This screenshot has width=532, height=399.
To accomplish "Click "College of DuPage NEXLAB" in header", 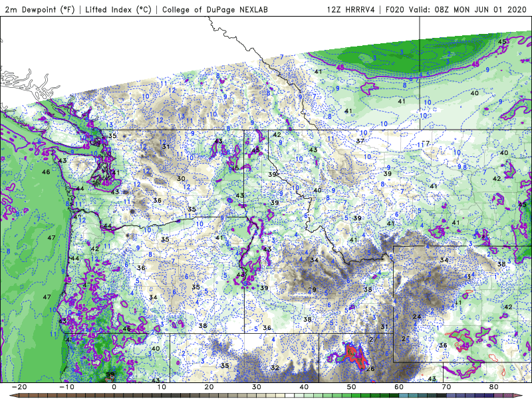I will pyautogui.click(x=215, y=9).
